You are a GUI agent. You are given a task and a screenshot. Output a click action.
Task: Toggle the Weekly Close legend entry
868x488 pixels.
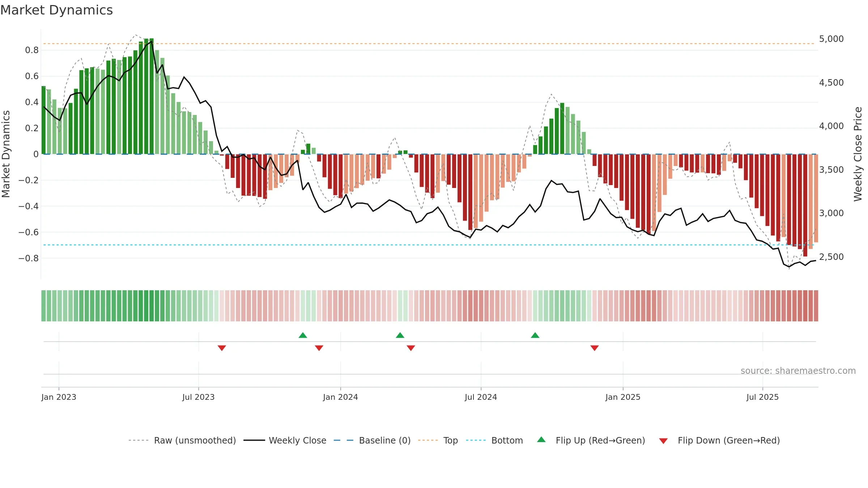coord(285,440)
